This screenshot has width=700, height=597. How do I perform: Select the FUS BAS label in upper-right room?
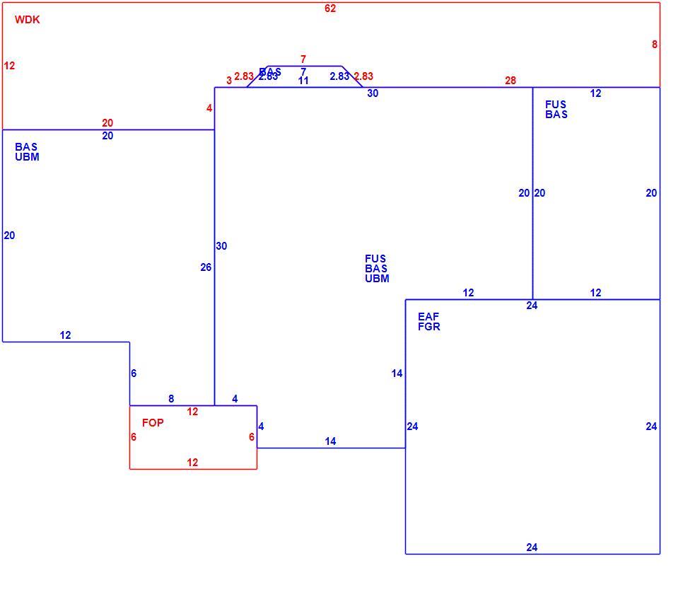[556, 110]
